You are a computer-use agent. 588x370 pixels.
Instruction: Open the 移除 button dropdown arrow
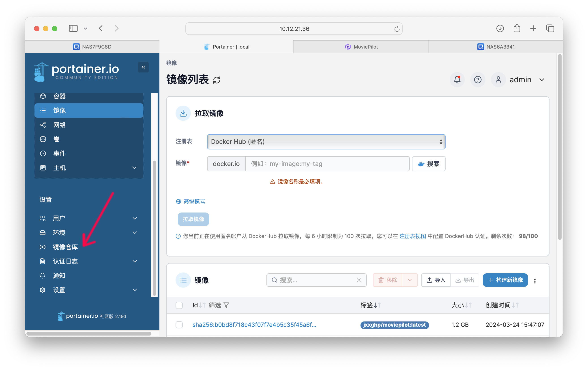click(410, 280)
